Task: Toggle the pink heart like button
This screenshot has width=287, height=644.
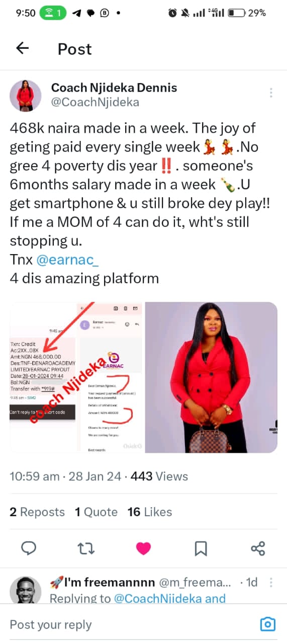Action: (x=143, y=548)
